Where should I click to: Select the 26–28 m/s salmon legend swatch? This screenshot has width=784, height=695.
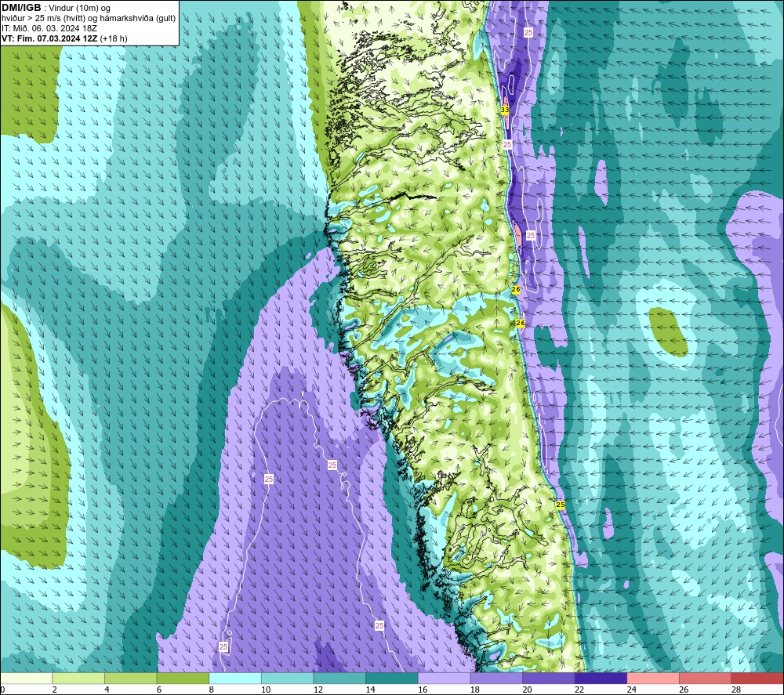706,678
